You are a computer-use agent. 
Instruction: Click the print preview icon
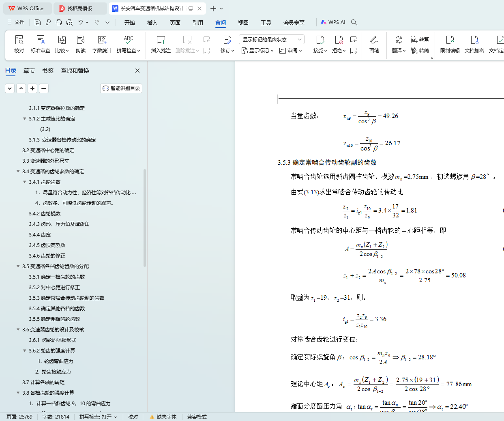click(69, 22)
